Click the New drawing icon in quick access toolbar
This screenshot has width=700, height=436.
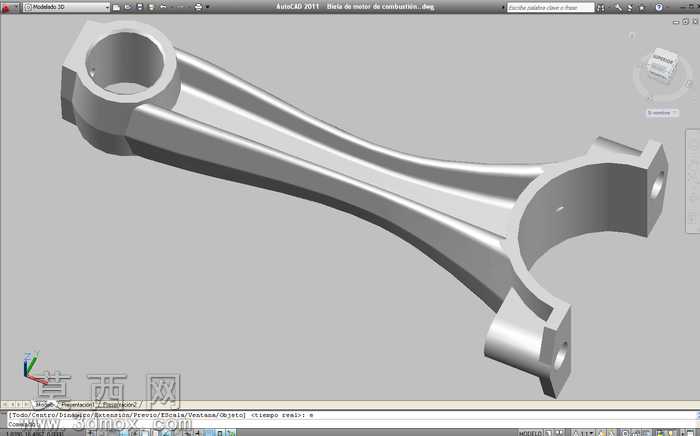point(117,7)
